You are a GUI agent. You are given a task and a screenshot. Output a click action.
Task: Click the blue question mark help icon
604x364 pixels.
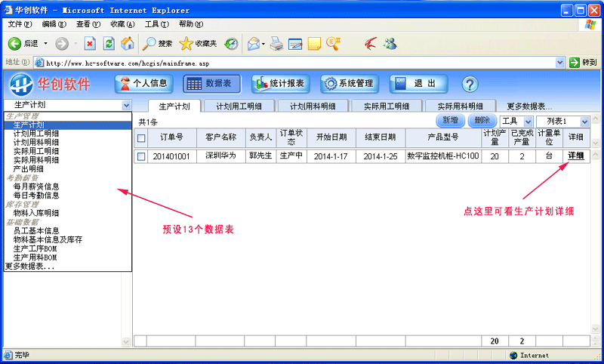pos(470,84)
